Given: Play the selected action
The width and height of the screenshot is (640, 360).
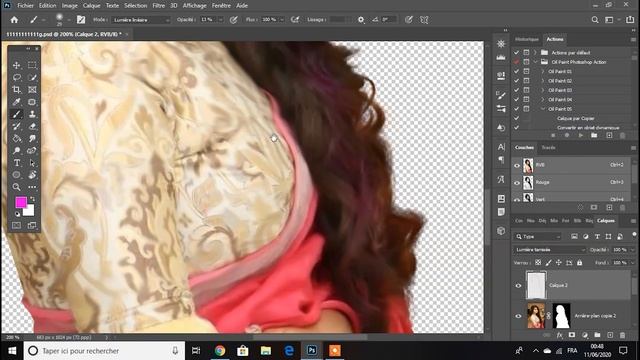Looking at the screenshot, I should click(x=580, y=136).
